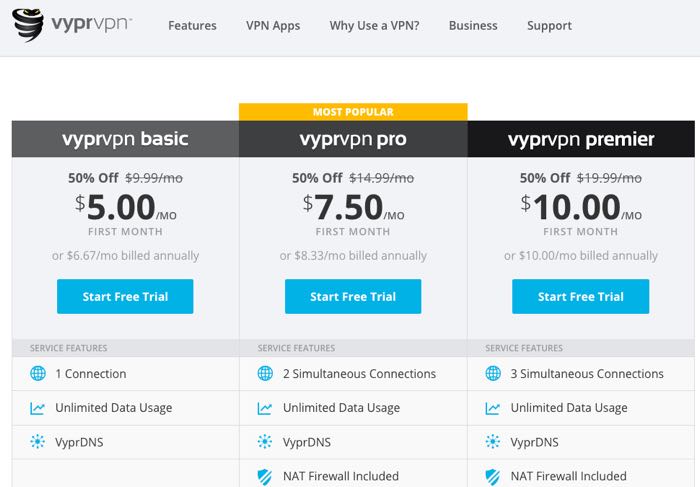Click the globe icon beside 2 Simultaneous Connections
Image resolution: width=700 pixels, height=487 pixels.
pos(265,373)
